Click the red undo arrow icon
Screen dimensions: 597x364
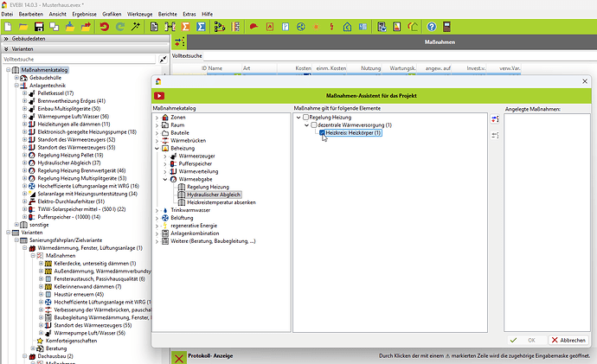(x=105, y=28)
